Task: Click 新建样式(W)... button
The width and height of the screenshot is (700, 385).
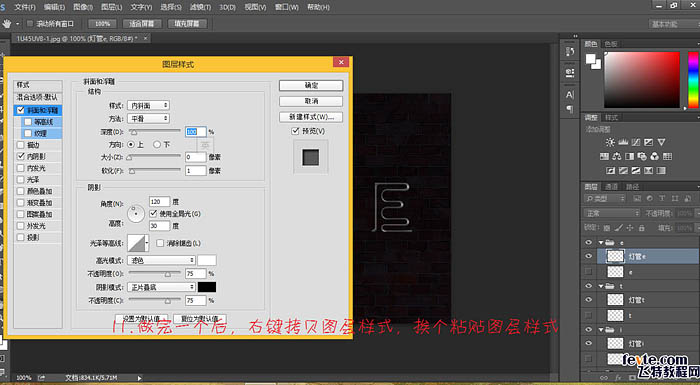Action: click(x=311, y=117)
